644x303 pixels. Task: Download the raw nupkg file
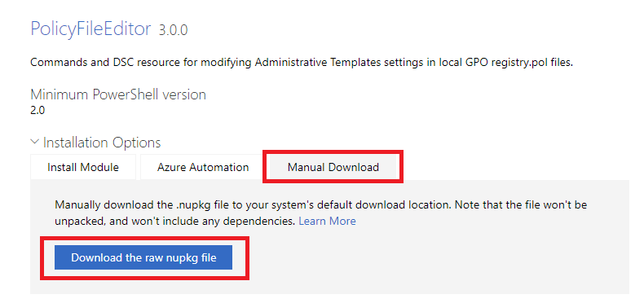pyautogui.click(x=143, y=257)
